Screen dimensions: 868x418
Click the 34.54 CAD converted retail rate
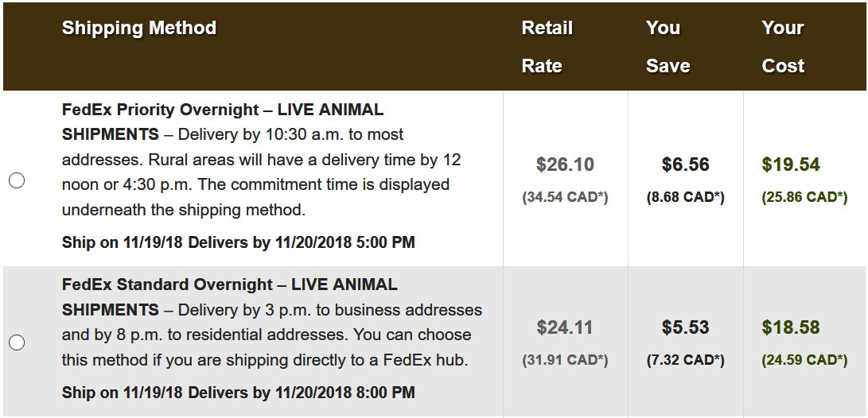pyautogui.click(x=565, y=197)
